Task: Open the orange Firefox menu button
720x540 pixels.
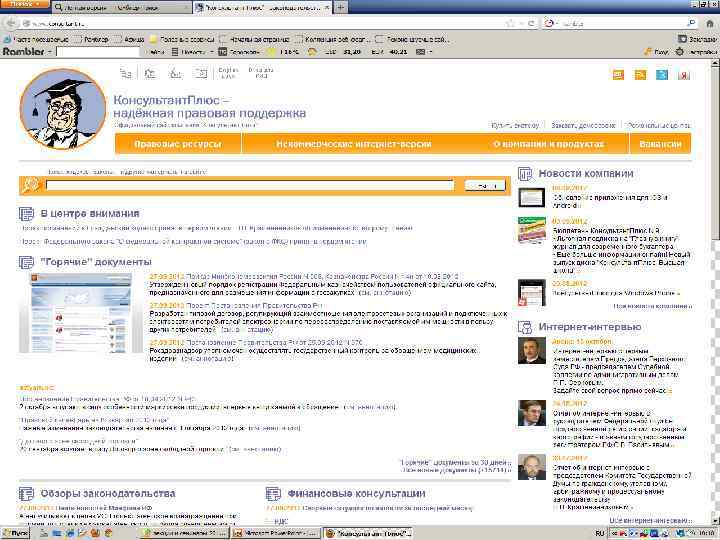Action: tap(25, 4)
